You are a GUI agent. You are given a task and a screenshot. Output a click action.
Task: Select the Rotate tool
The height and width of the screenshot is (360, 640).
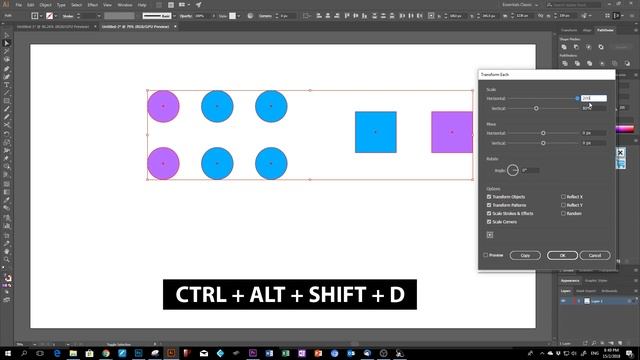click(7, 133)
